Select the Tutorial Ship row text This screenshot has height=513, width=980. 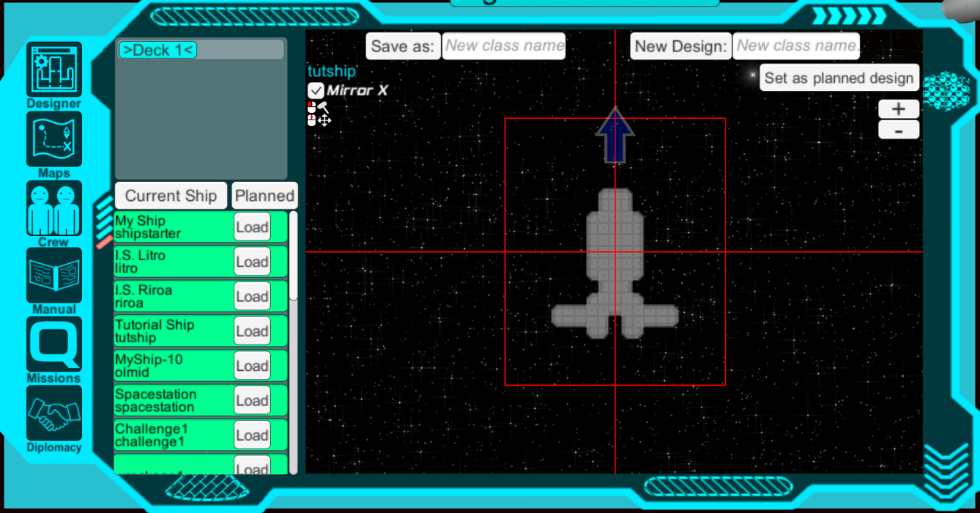[x=155, y=331]
